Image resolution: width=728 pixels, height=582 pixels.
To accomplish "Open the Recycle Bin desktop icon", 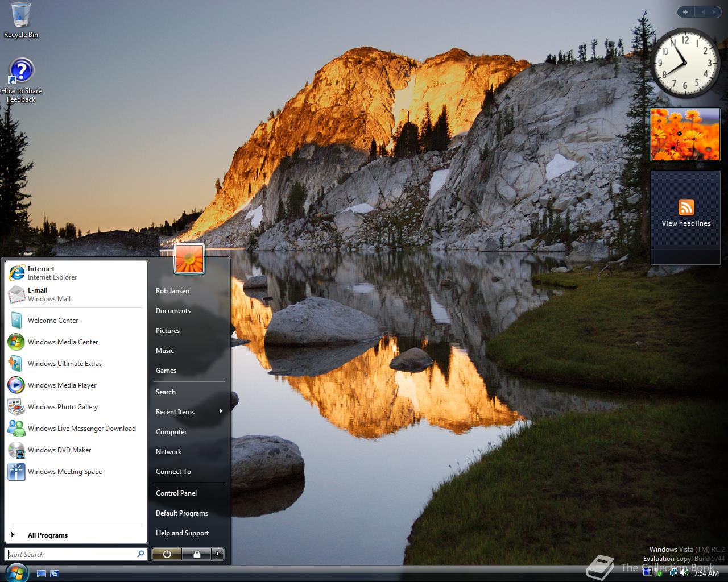I will point(21,21).
